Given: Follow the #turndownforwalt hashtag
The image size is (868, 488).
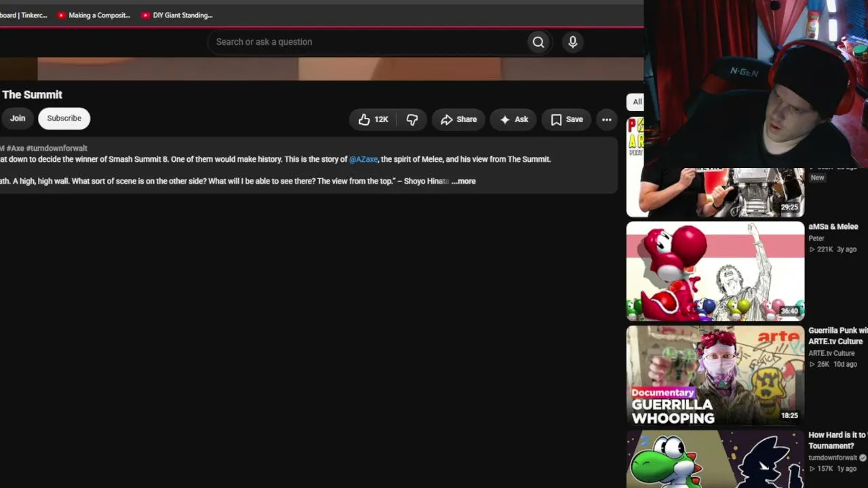Looking at the screenshot, I should 57,148.
